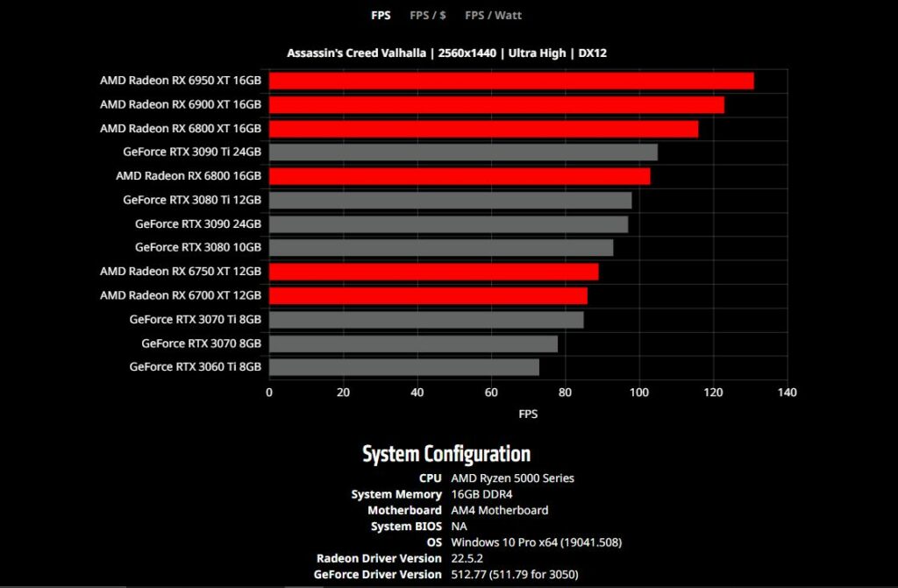Click the AMD Radeon RX 6800 XT 16GB label
The width and height of the screenshot is (898, 588).
(181, 129)
